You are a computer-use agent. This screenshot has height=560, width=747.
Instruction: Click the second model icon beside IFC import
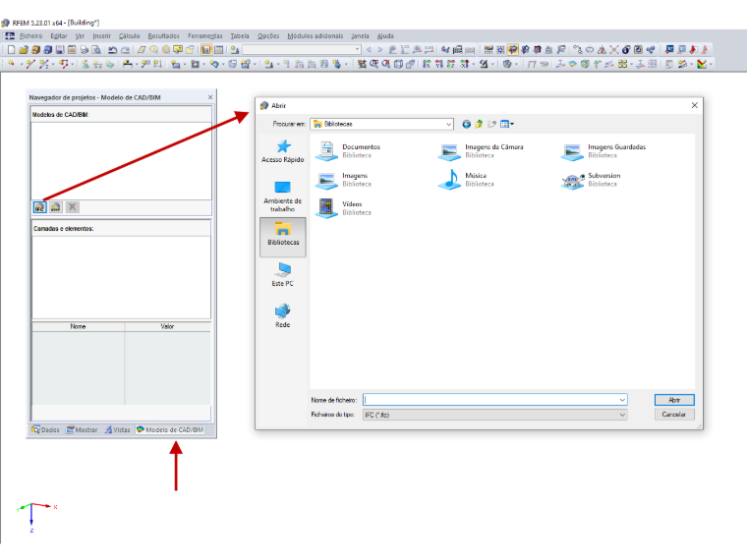[x=56, y=207]
